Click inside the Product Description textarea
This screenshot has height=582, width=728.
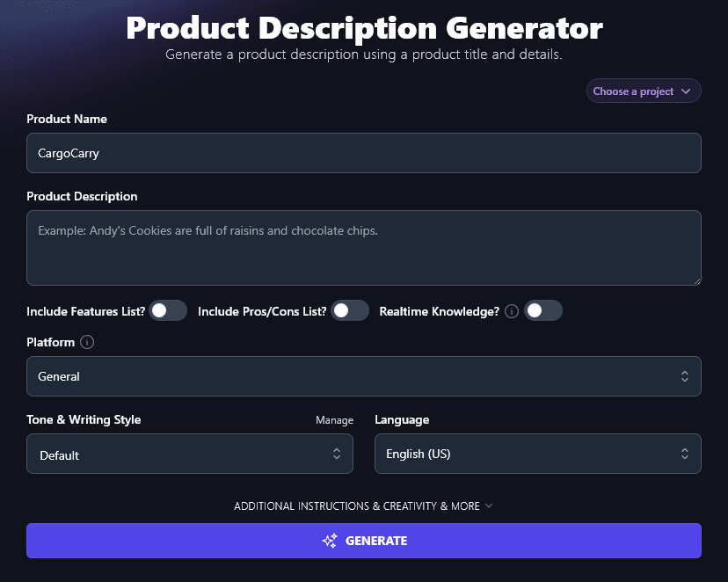364,247
